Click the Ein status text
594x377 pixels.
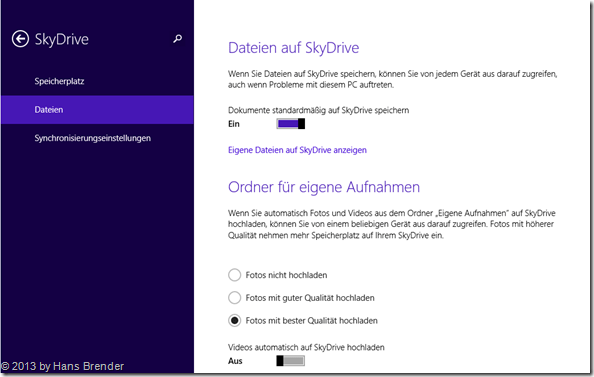pos(234,124)
